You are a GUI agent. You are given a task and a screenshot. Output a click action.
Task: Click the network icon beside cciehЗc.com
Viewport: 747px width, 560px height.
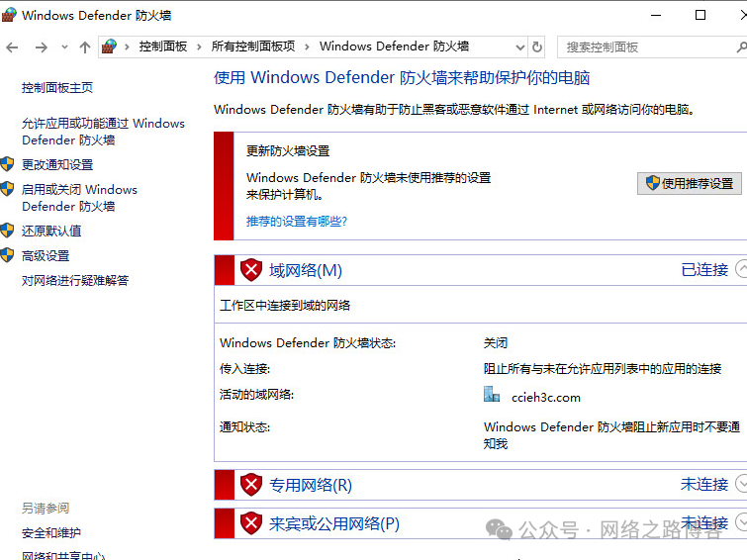click(492, 395)
